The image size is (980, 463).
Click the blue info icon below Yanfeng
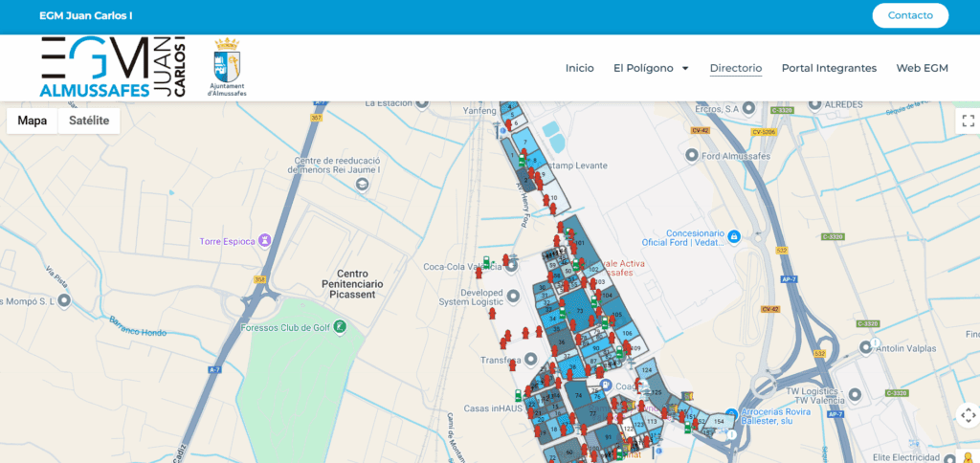point(502,131)
